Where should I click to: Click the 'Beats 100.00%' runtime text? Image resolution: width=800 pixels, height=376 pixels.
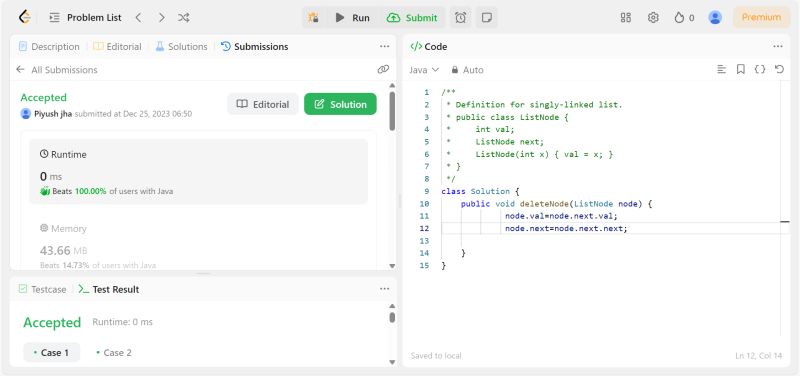pyautogui.click(x=79, y=191)
